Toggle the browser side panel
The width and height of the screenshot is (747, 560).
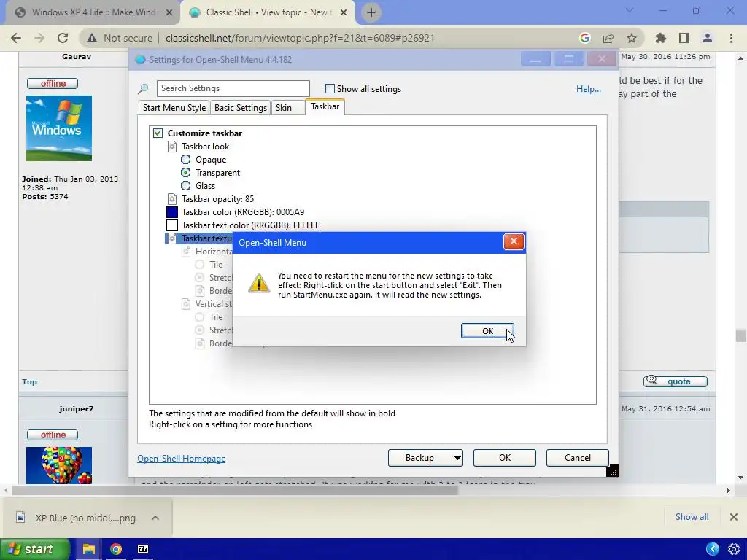(x=684, y=38)
